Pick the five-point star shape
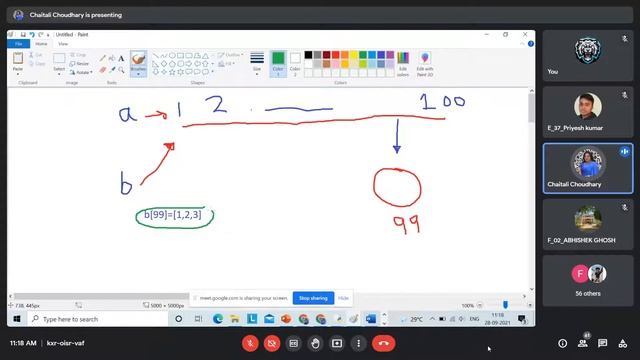Image resolution: width=640 pixels, height=360 pixels. (172, 72)
